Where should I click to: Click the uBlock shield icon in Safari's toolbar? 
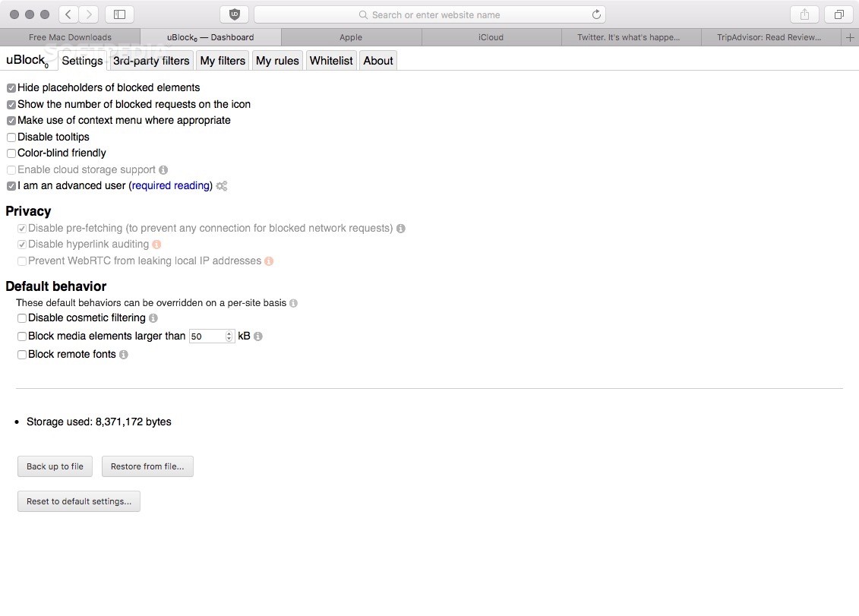[x=234, y=14]
